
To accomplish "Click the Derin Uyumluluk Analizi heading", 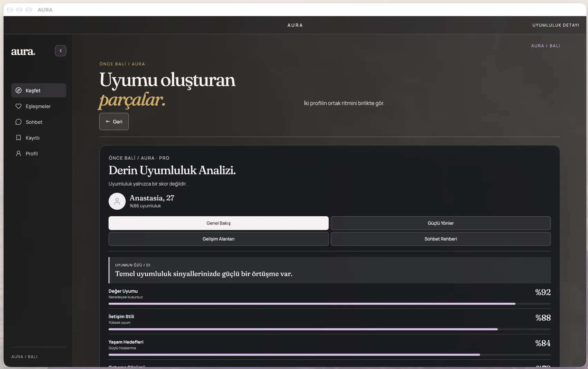I will [172, 171].
